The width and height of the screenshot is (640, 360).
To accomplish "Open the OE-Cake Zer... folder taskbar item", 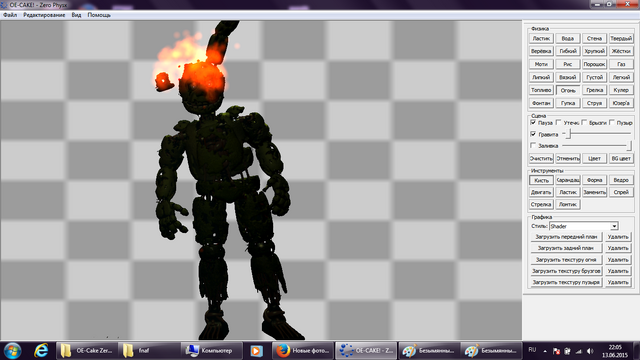I will pyautogui.click(x=87, y=351).
